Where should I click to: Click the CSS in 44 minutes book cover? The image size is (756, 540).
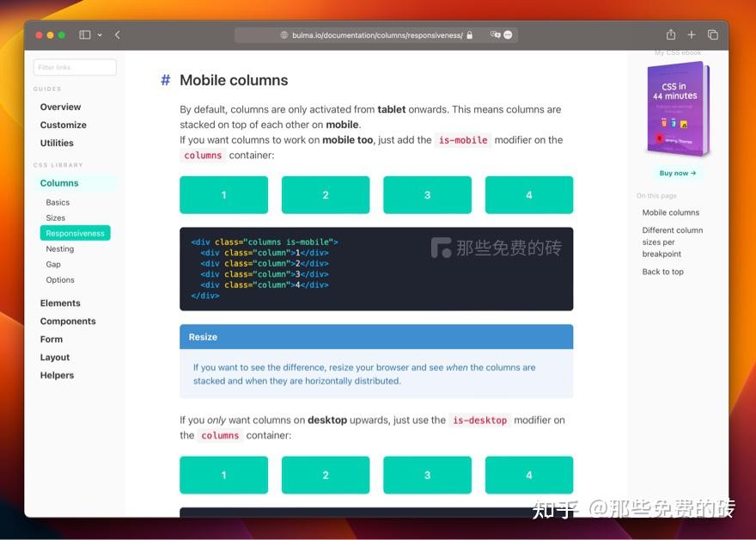click(x=678, y=107)
